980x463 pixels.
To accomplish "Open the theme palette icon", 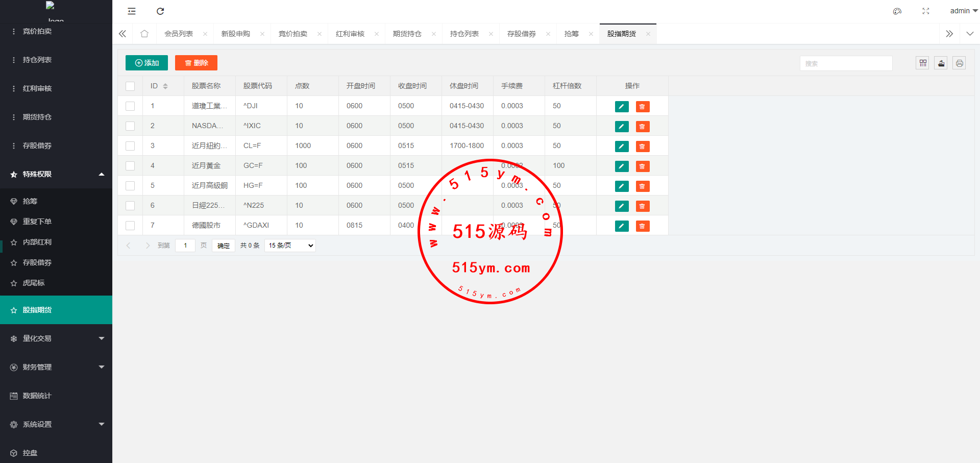I will [x=897, y=11].
